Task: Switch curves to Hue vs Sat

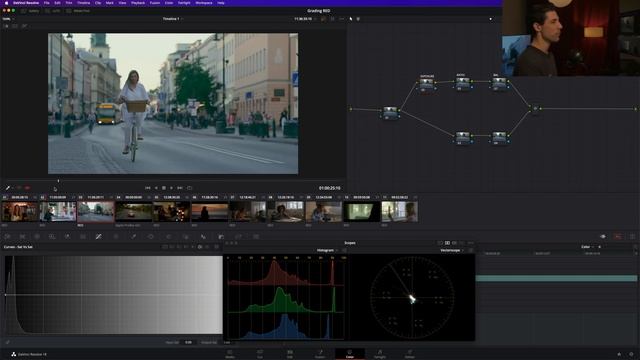Action: coord(179,247)
